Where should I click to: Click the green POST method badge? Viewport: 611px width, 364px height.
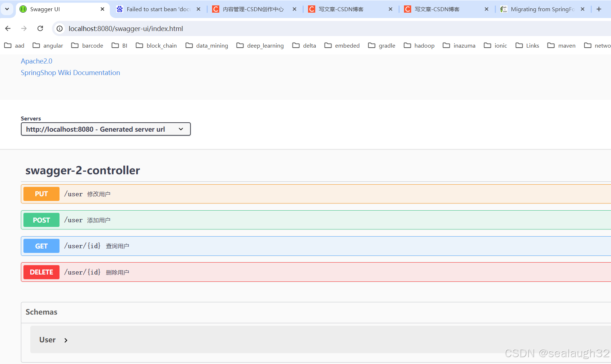[x=41, y=220]
